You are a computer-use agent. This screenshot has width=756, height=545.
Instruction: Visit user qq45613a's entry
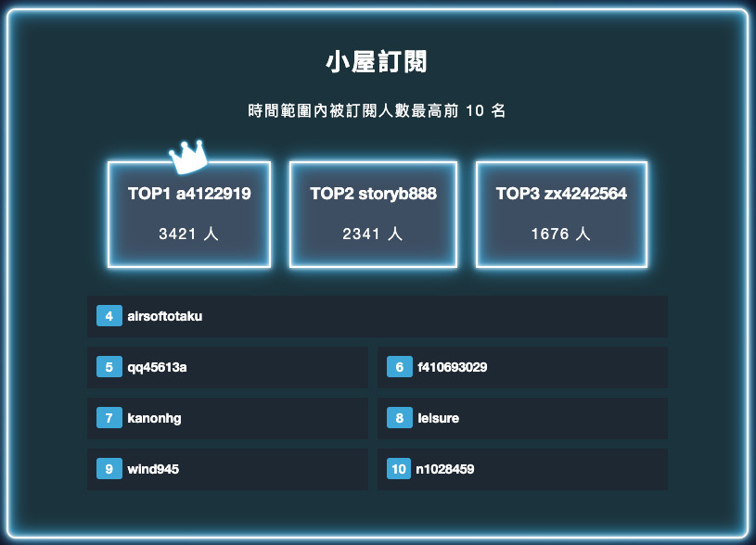click(x=158, y=367)
